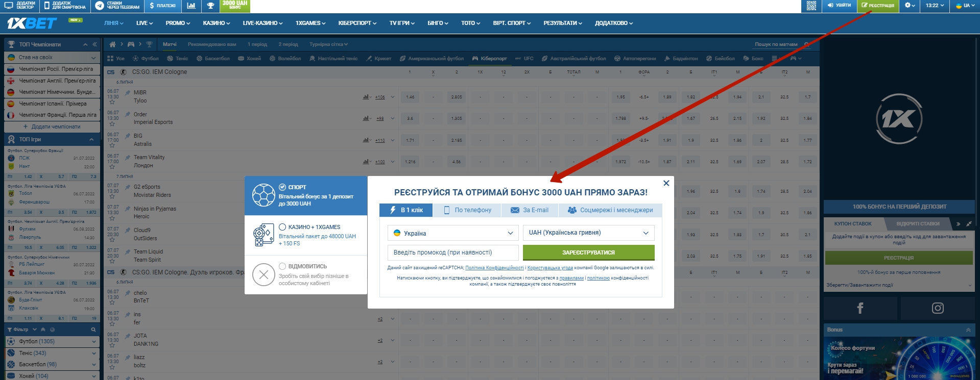Click the trophy icon in top bar
Screen dimensions: 980x380
point(210,6)
